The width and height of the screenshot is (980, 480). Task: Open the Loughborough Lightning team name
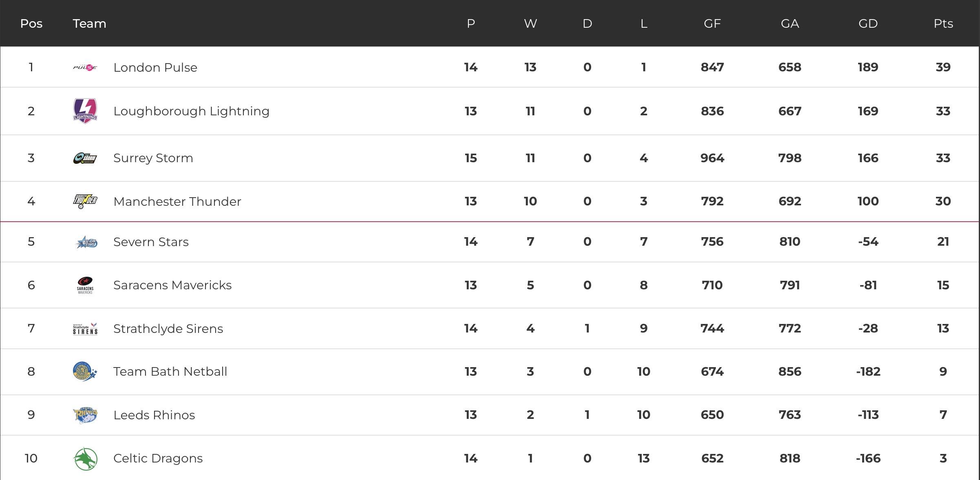coord(191,111)
